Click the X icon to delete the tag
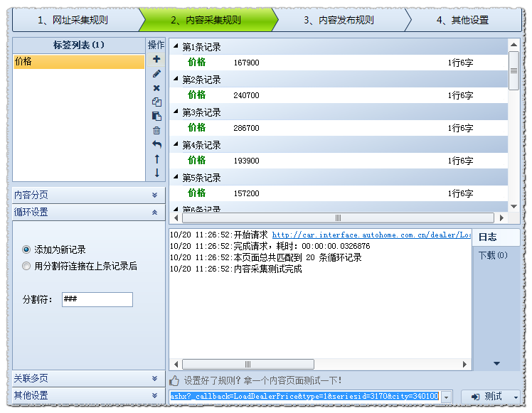 [x=156, y=88]
